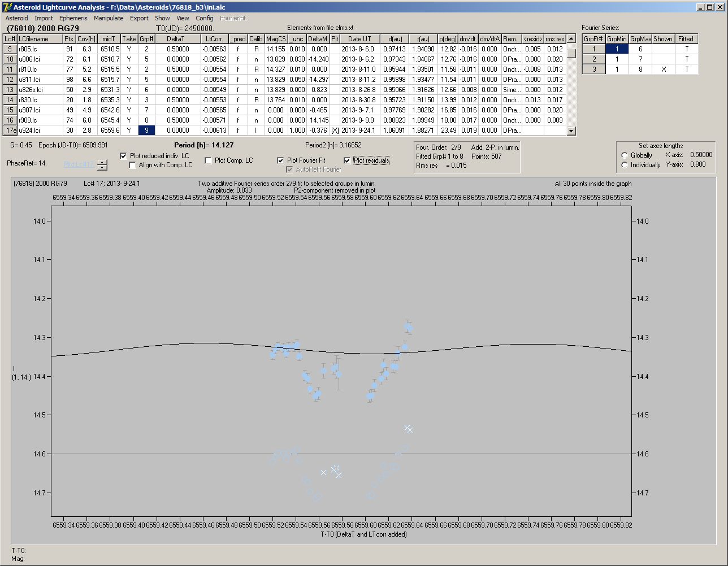Click date cell 2013- 9-24.1
Image resolution: width=728 pixels, height=566 pixels.
pos(359,130)
